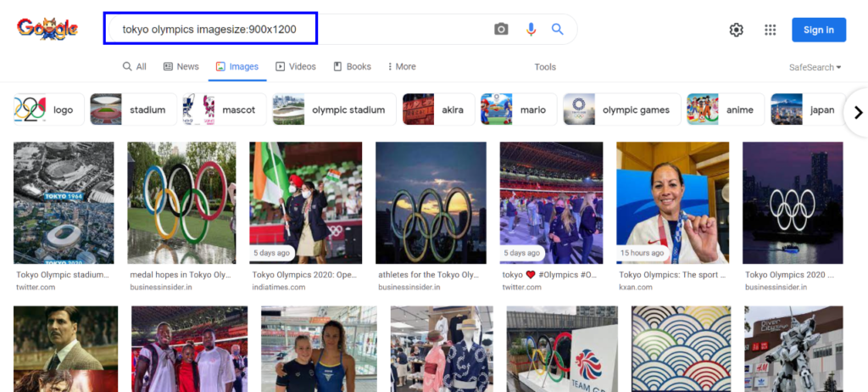Click the Google doodle logo
This screenshot has width=868, height=392.
47,29
